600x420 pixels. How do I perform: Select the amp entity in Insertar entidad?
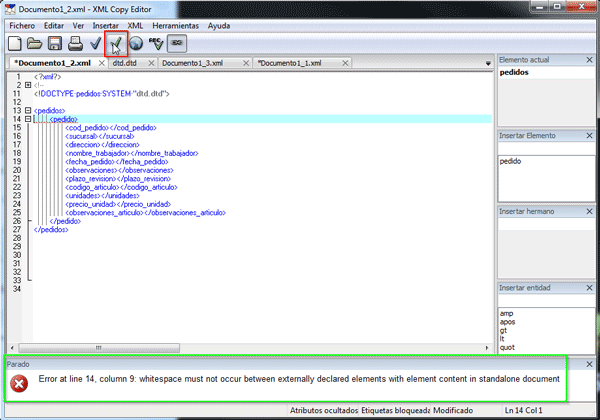pos(506,313)
